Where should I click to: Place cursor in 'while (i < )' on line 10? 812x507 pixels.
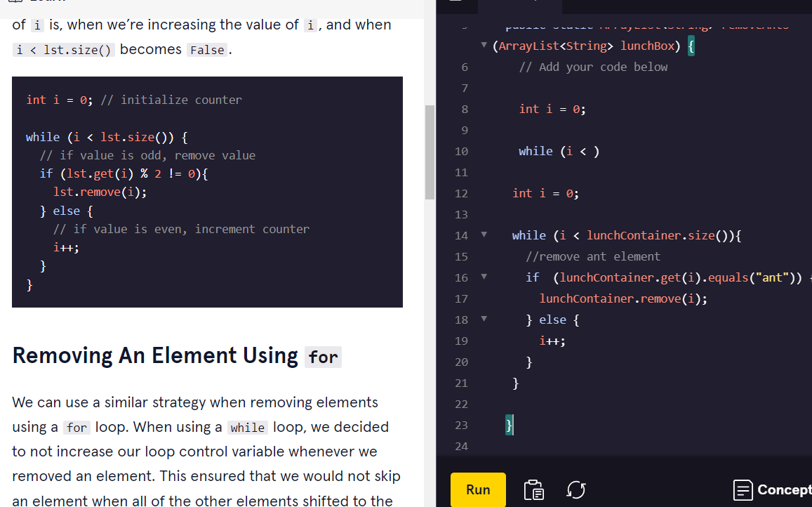(559, 152)
